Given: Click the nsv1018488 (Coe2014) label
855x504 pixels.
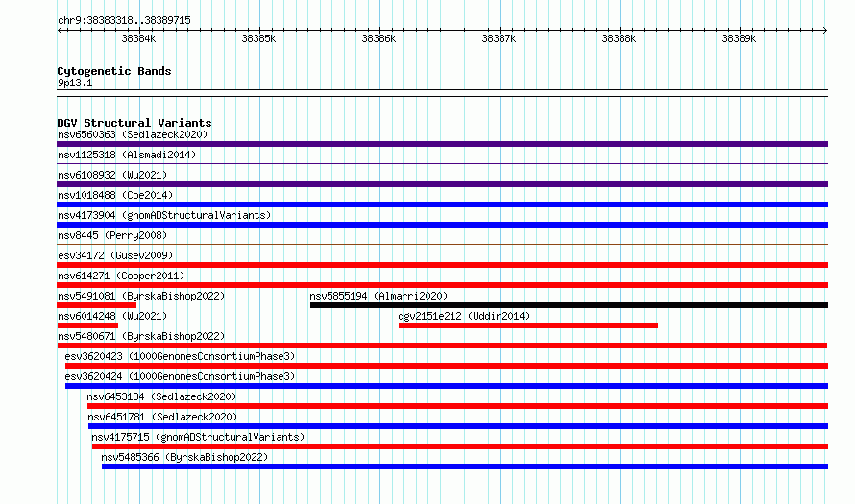Looking at the screenshot, I should (x=115, y=195).
